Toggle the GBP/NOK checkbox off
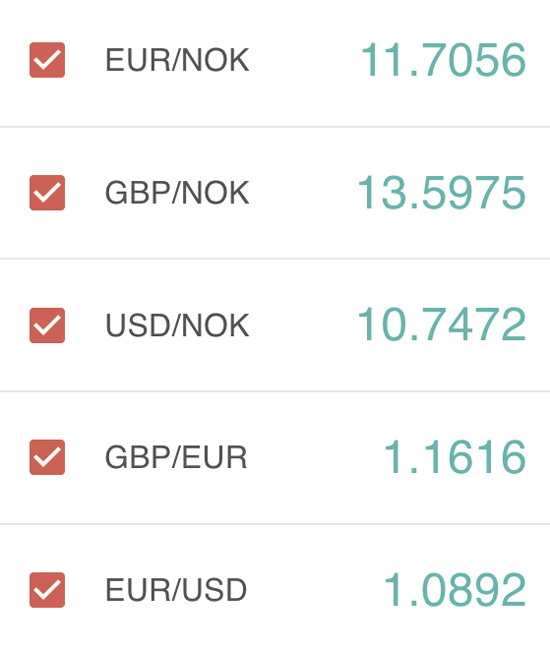This screenshot has width=550, height=650. point(47,193)
